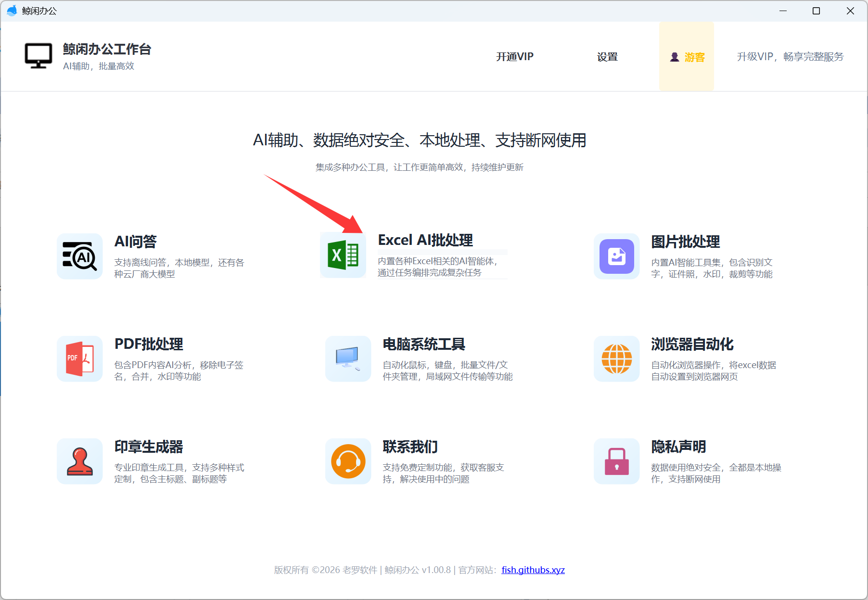Click the red PDF批处理 icon
This screenshot has height=600, width=868.
click(x=79, y=359)
